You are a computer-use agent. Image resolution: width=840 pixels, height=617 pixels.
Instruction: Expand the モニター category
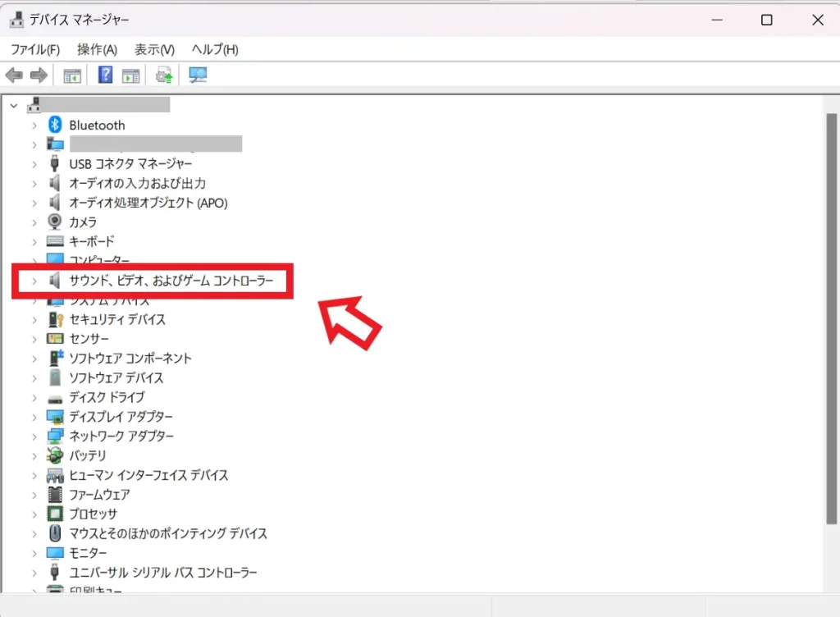coord(34,553)
